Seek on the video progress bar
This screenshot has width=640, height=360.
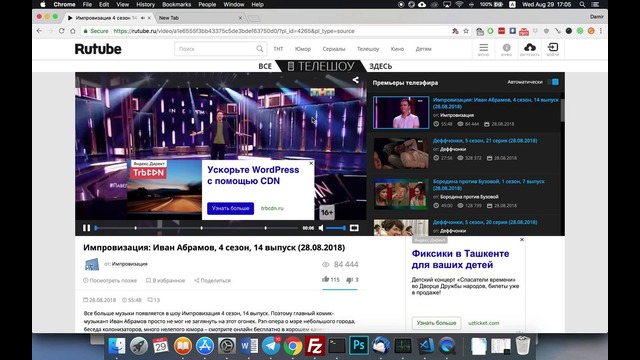tap(197, 228)
